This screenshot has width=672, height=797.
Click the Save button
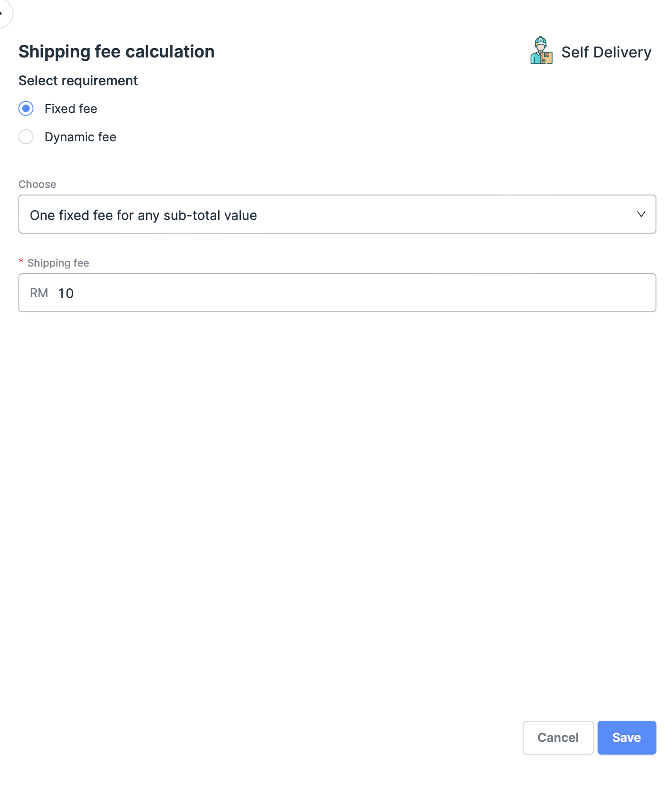coord(626,737)
